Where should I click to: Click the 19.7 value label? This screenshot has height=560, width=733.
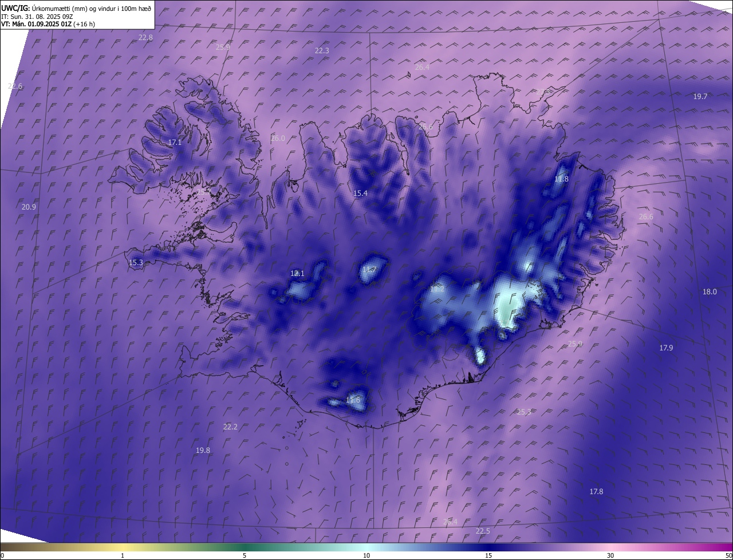pyautogui.click(x=700, y=96)
